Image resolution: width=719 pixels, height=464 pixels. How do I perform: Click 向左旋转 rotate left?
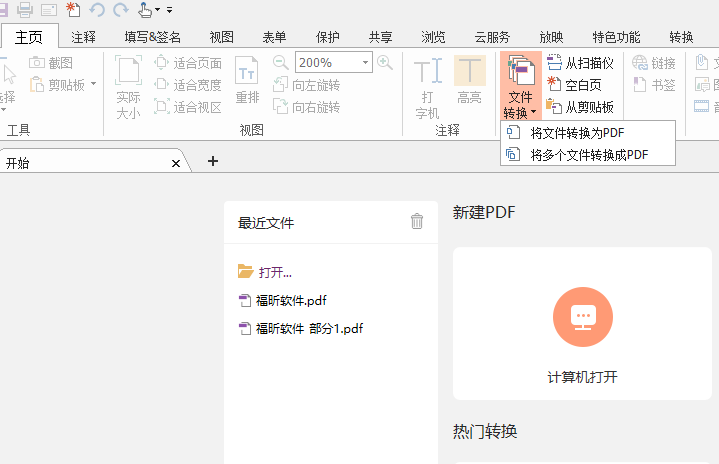(306, 85)
